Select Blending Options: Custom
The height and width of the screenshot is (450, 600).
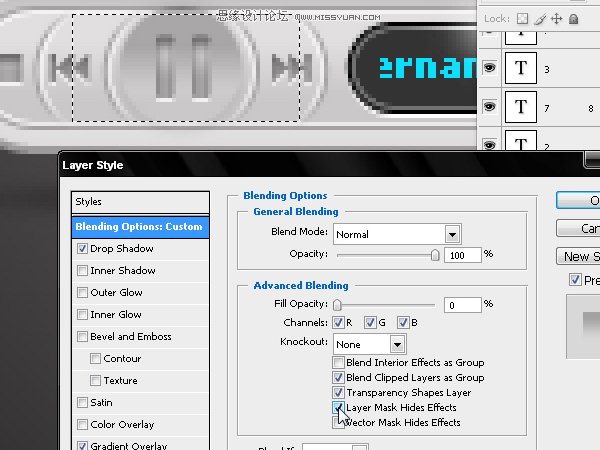pos(140,227)
